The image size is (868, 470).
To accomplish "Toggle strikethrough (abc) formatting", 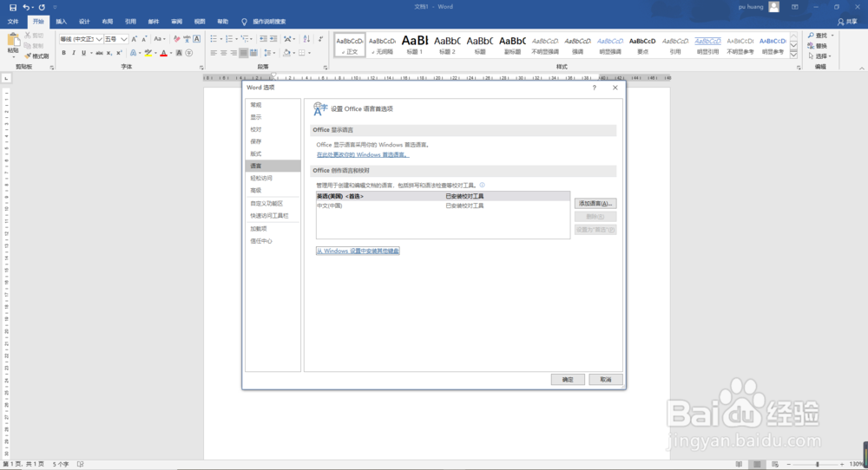I will click(99, 53).
